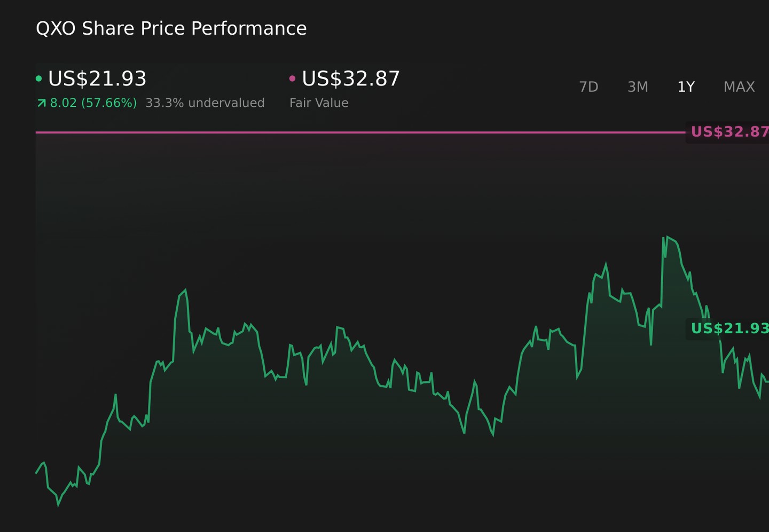Click the US$32.87 fair value heading
The height and width of the screenshot is (532, 769).
pyautogui.click(x=351, y=79)
